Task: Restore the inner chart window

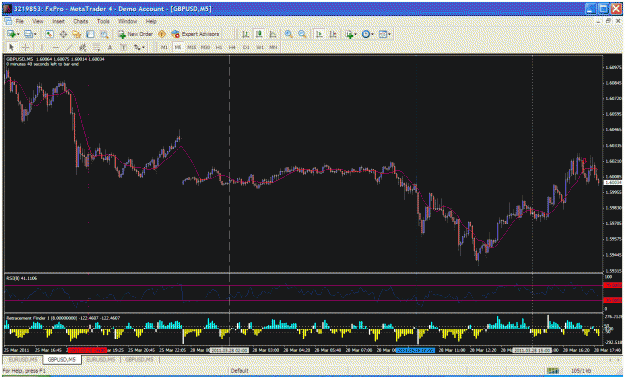Action: tap(608, 21)
